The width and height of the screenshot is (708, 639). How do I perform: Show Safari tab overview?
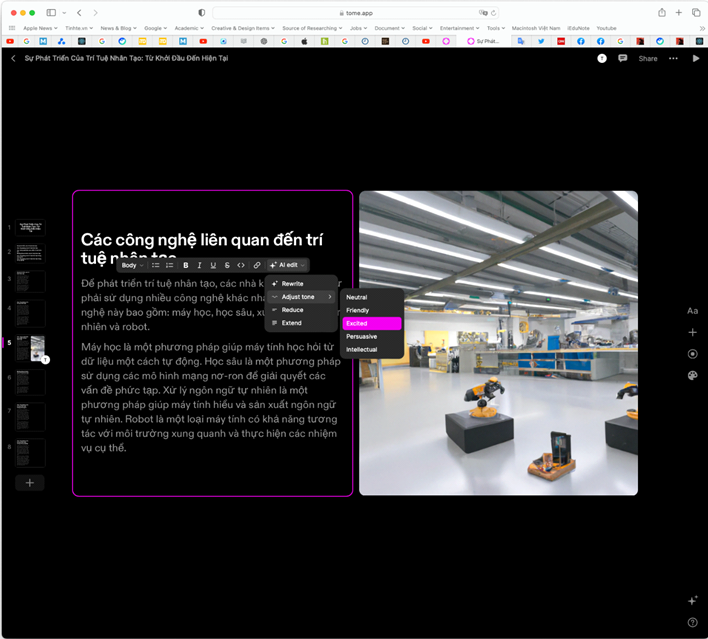coord(696,13)
